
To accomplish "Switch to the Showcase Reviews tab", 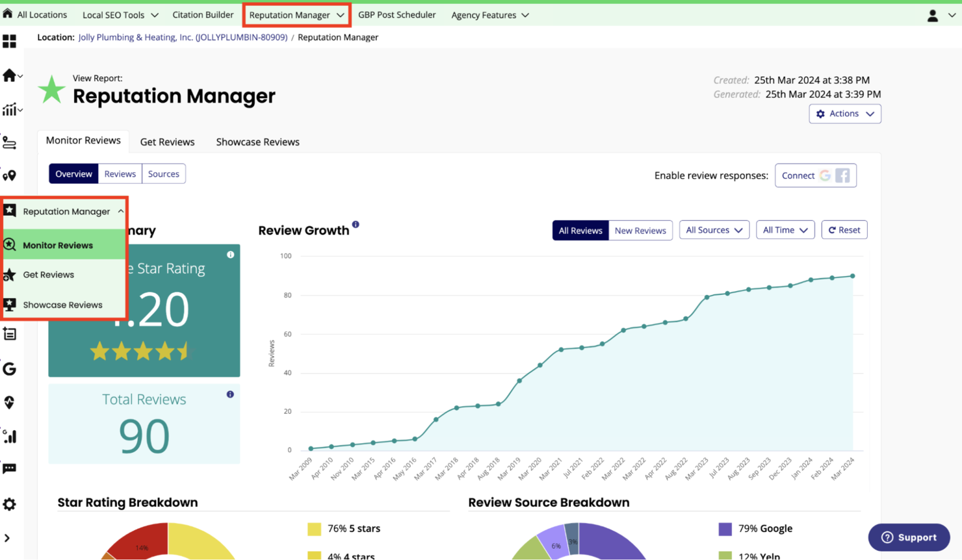I will tap(258, 142).
